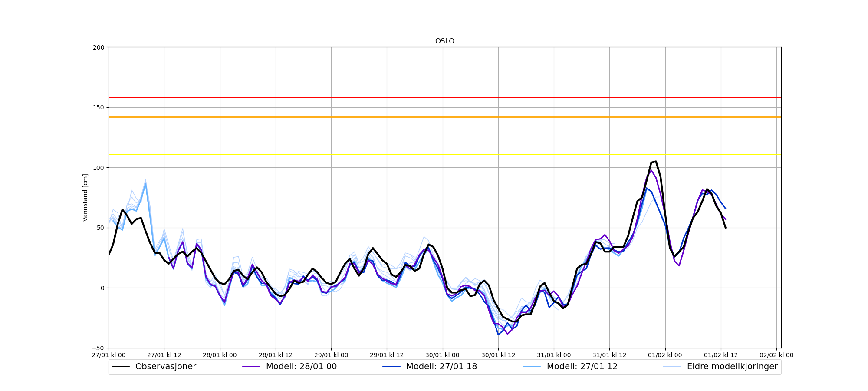
Task: Click the '30/01 kl 00' x-axis label
Action: (x=443, y=355)
